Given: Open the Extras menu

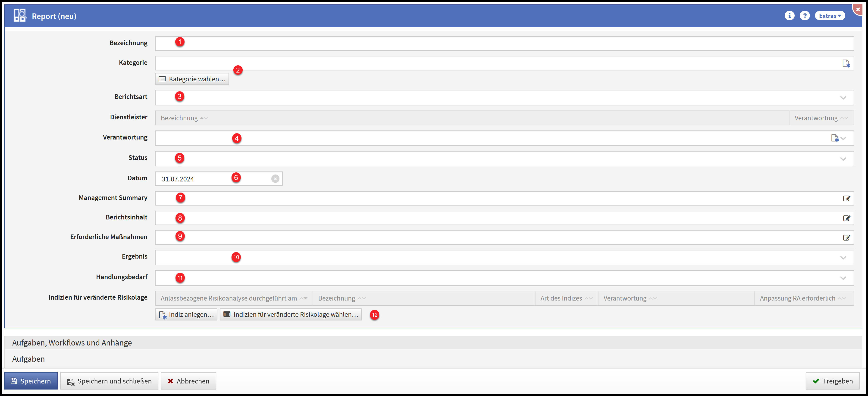Looking at the screenshot, I should (x=830, y=16).
